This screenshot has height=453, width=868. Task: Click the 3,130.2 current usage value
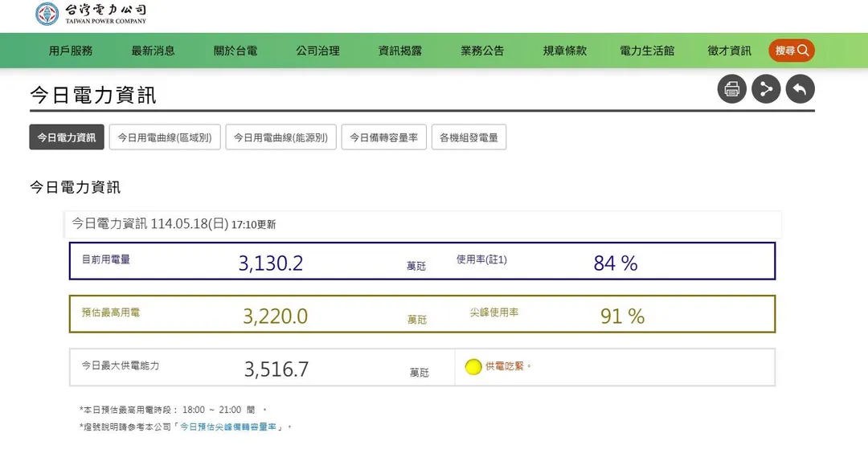(271, 263)
